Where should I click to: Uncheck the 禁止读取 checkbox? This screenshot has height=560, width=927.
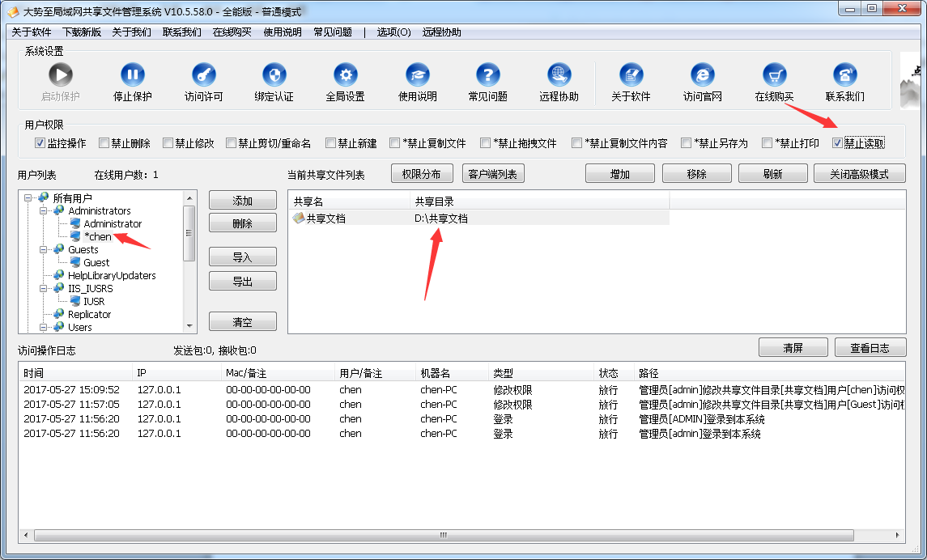coord(839,142)
